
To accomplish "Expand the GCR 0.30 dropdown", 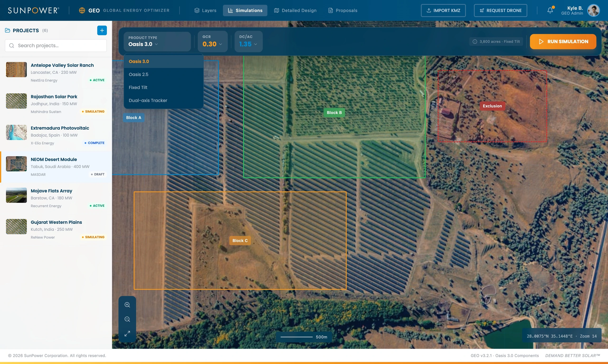I will (x=212, y=41).
